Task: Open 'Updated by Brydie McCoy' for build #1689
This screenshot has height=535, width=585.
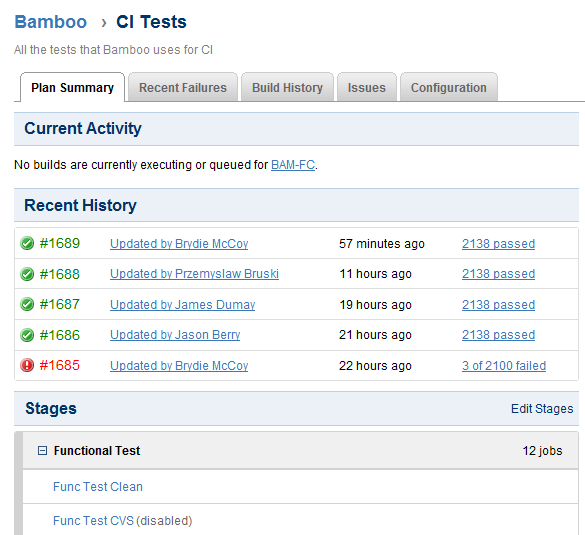Action: pyautogui.click(x=179, y=244)
